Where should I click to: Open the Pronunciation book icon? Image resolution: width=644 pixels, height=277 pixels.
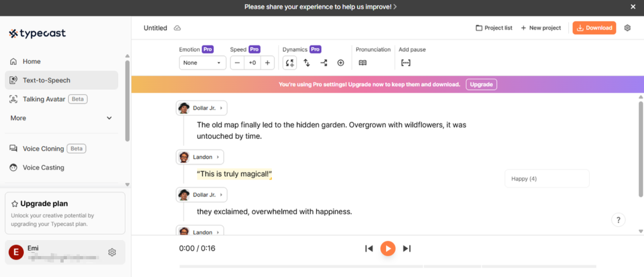[363, 63]
